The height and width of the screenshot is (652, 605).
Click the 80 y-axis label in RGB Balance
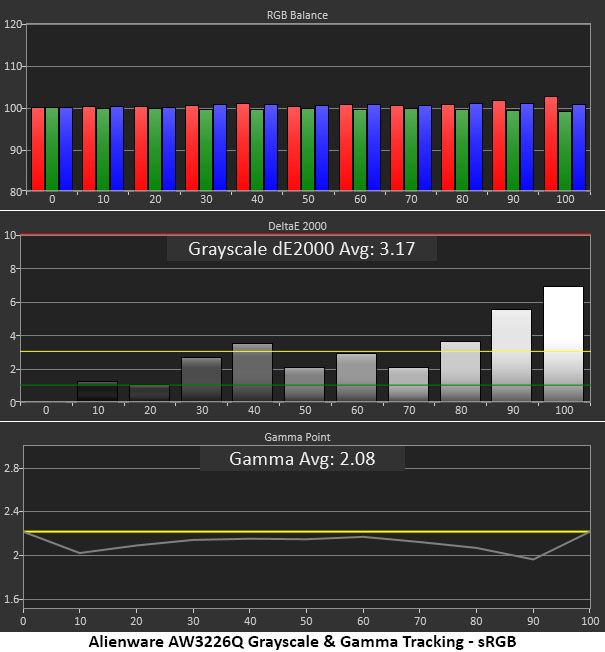click(x=15, y=192)
